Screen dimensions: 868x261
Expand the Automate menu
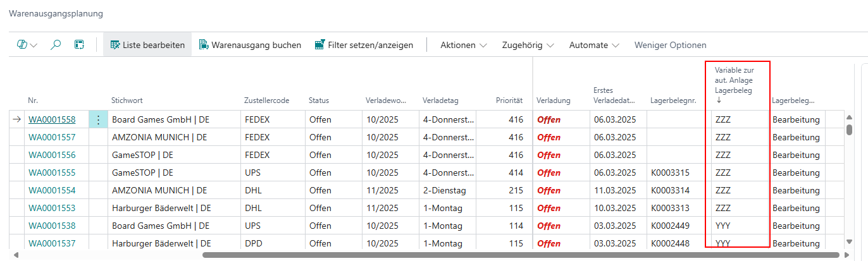click(594, 45)
